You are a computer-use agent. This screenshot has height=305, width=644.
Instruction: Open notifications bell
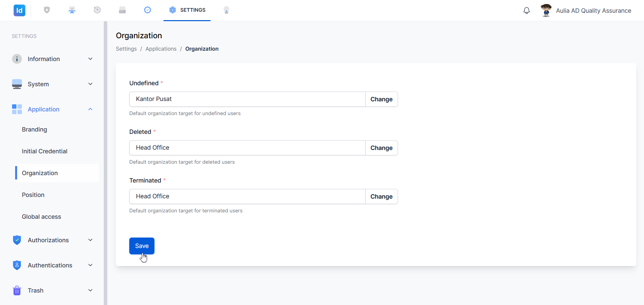pyautogui.click(x=527, y=11)
